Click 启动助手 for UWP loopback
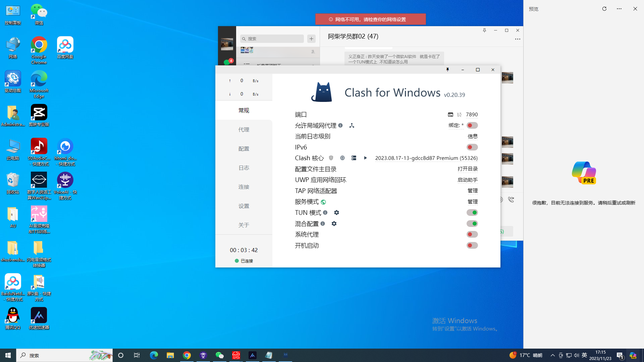 coord(468,180)
